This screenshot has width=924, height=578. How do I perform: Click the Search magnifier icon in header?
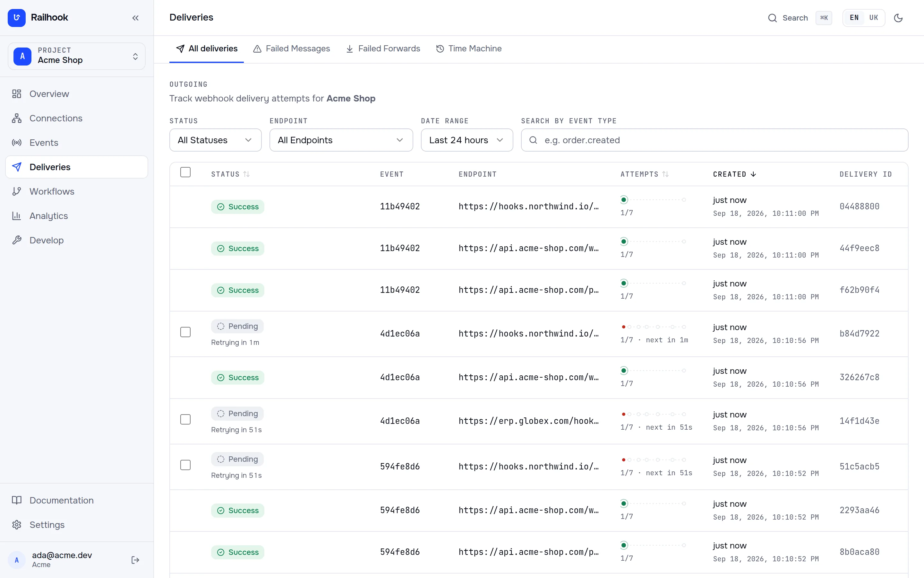point(772,18)
